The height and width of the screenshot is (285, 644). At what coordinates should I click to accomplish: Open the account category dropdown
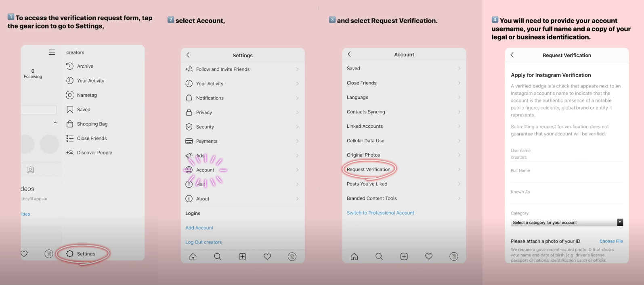coord(567,223)
